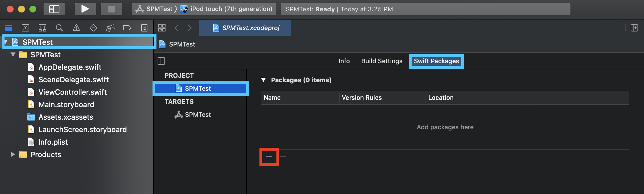Viewport: 644px width, 194px height.
Task: Select the SPMTest scheme in toolbar
Action: pyautogui.click(x=154, y=9)
